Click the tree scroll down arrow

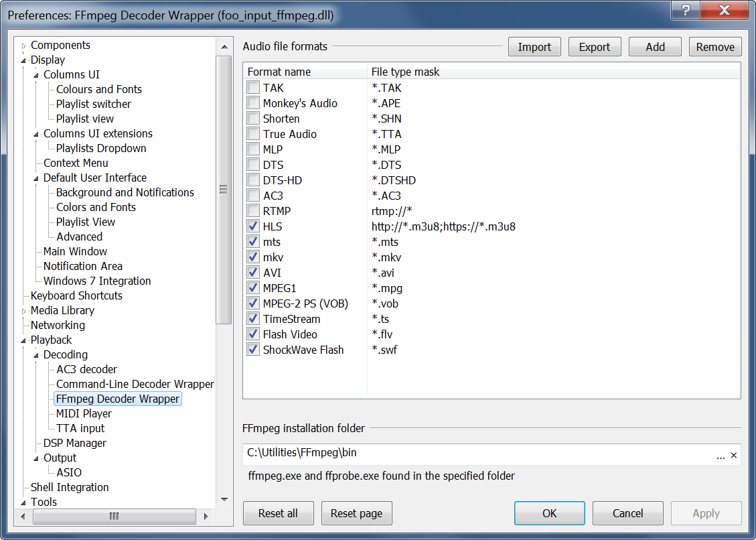(224, 499)
